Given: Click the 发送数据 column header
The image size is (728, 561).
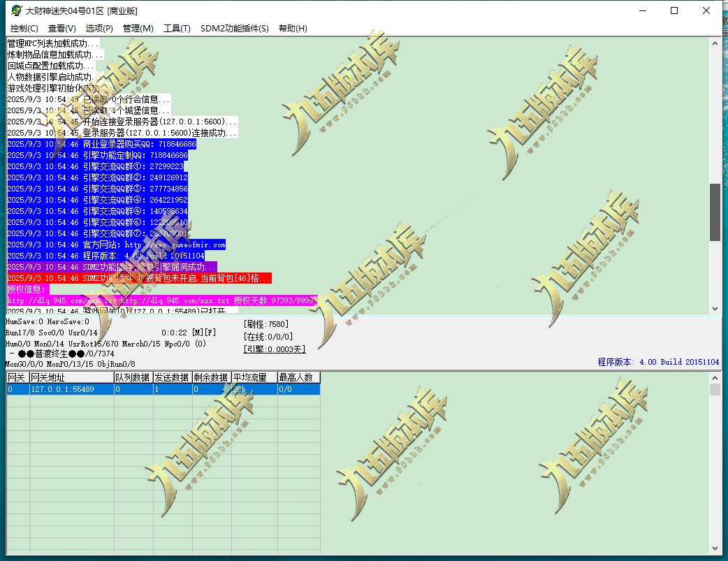Looking at the screenshot, I should [x=173, y=377].
